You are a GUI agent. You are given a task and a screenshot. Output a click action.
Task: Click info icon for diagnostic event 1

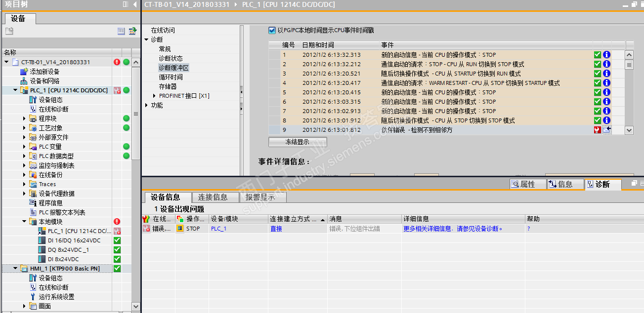pos(606,55)
